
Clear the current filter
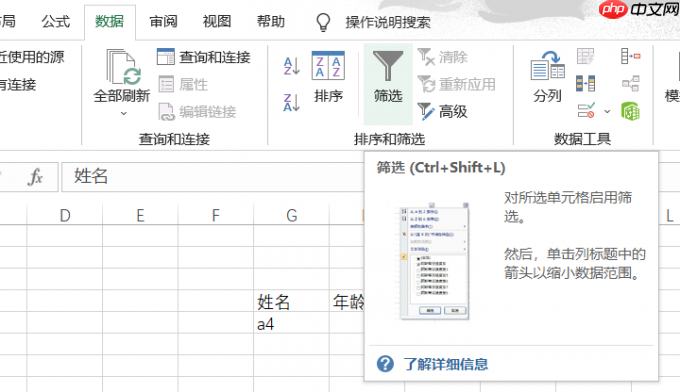pyautogui.click(x=442, y=57)
